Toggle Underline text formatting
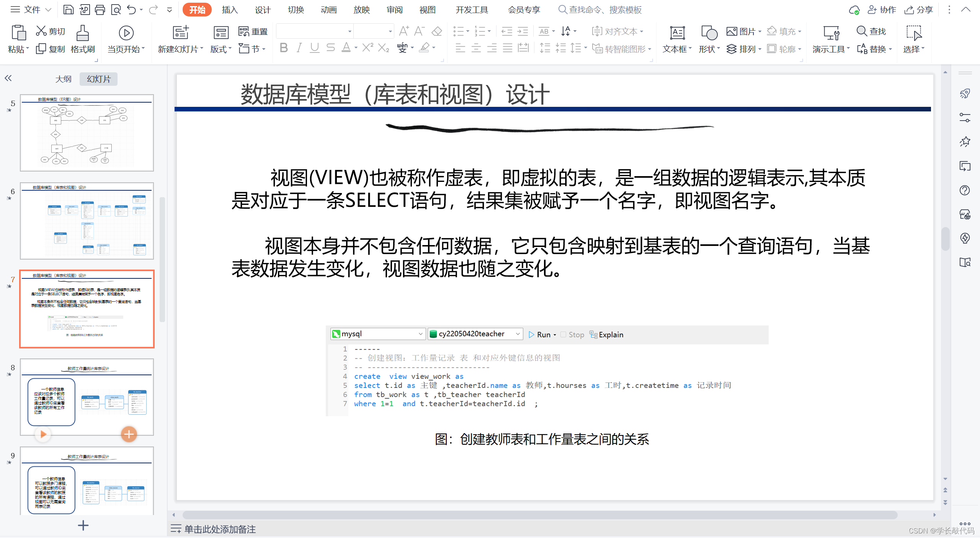The height and width of the screenshot is (538, 980). tap(314, 48)
